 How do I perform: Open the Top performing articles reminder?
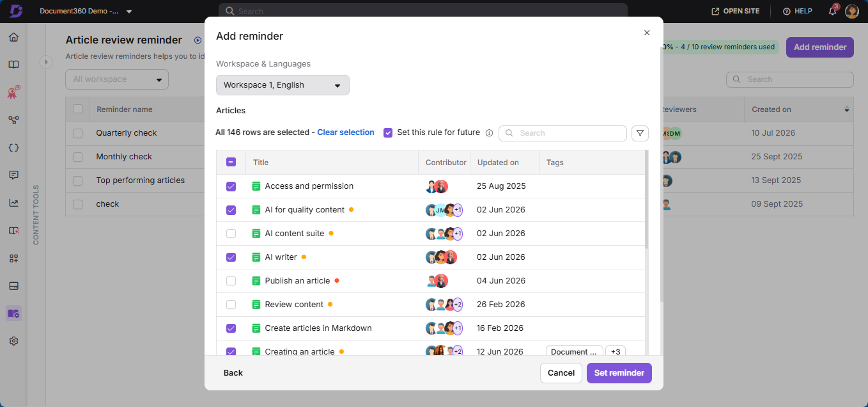[x=141, y=180]
